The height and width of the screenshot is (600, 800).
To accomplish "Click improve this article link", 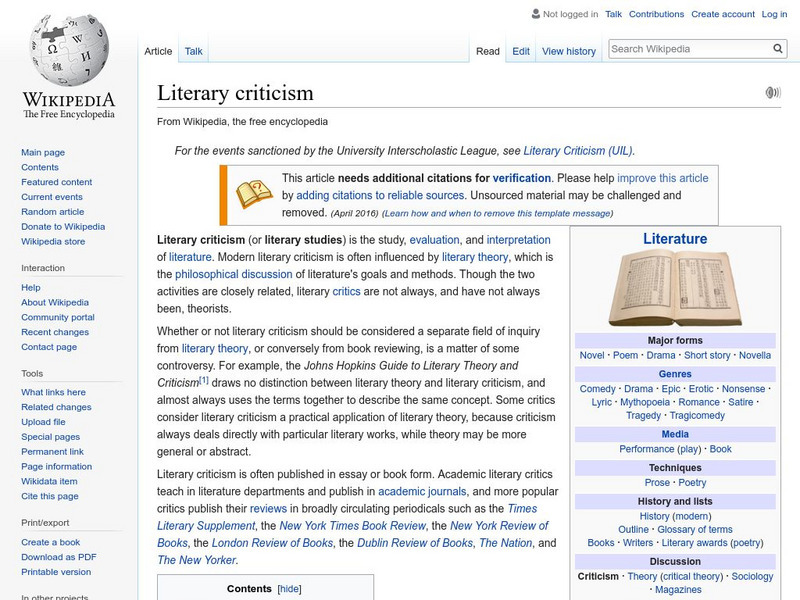I will coord(663,178).
